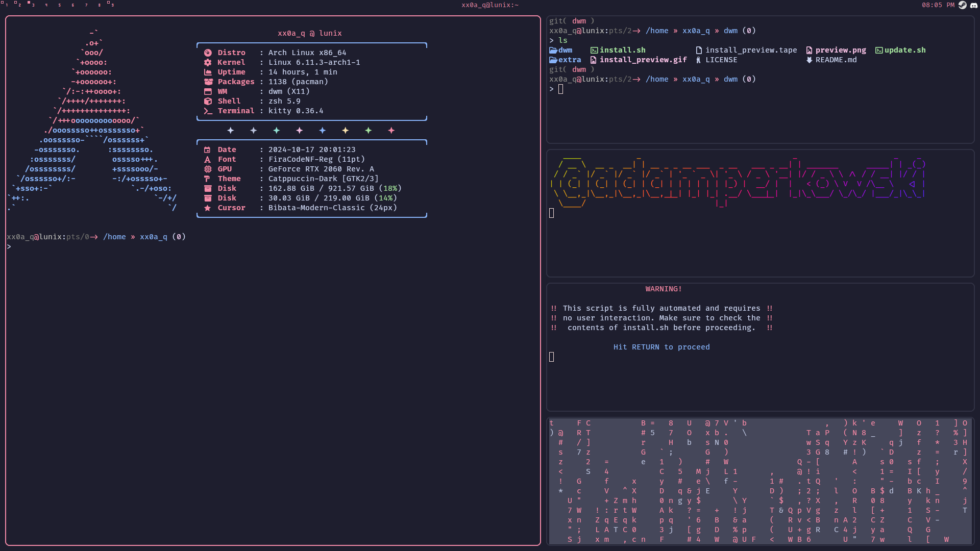Switch to dwm tag 7
Image resolution: width=980 pixels, height=551 pixels.
86,5
